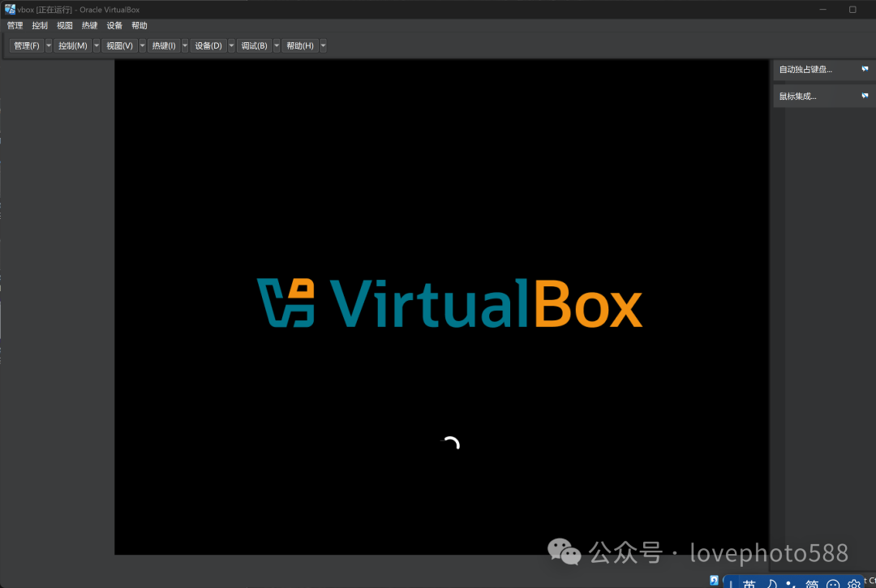Image resolution: width=876 pixels, height=588 pixels.
Task: Open the IME emoji smiley icon
Action: (833, 584)
